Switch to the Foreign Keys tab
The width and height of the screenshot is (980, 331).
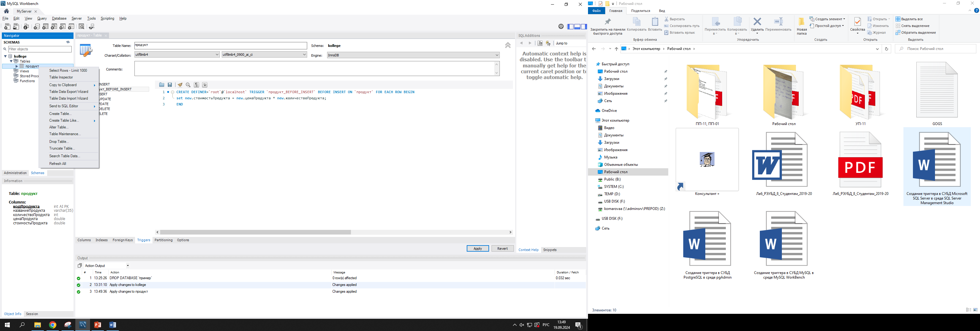(x=123, y=240)
